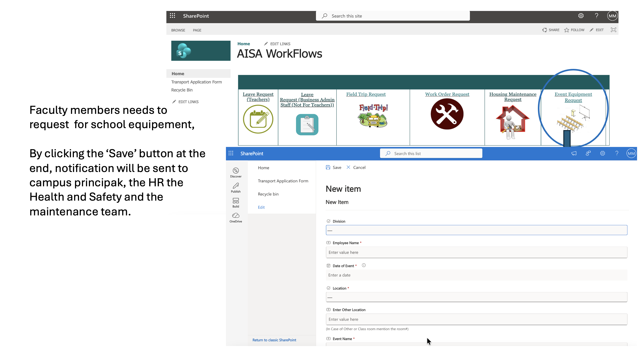Viewport: 644px width, 361px height.
Task: Click Return to classic SharePoint link
Action: tap(274, 340)
